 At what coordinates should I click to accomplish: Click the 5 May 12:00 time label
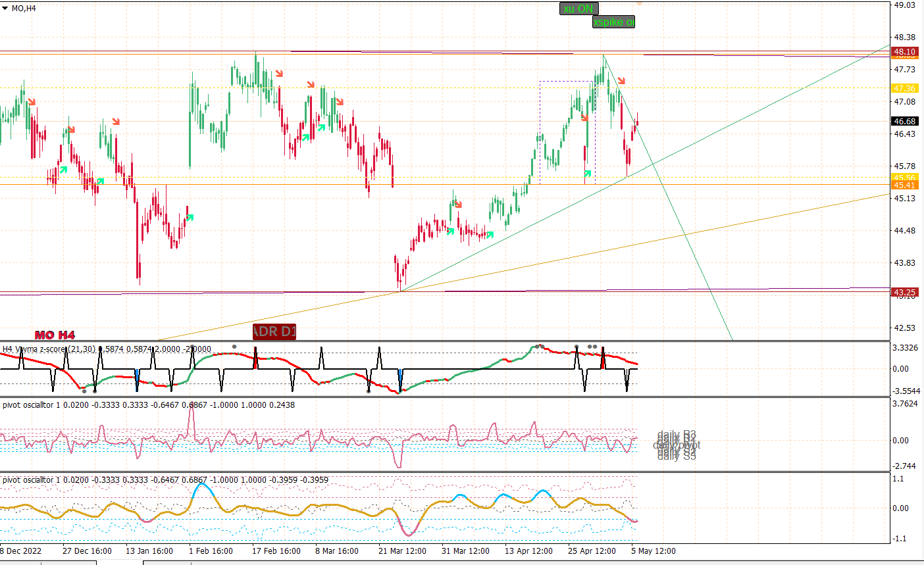click(653, 551)
